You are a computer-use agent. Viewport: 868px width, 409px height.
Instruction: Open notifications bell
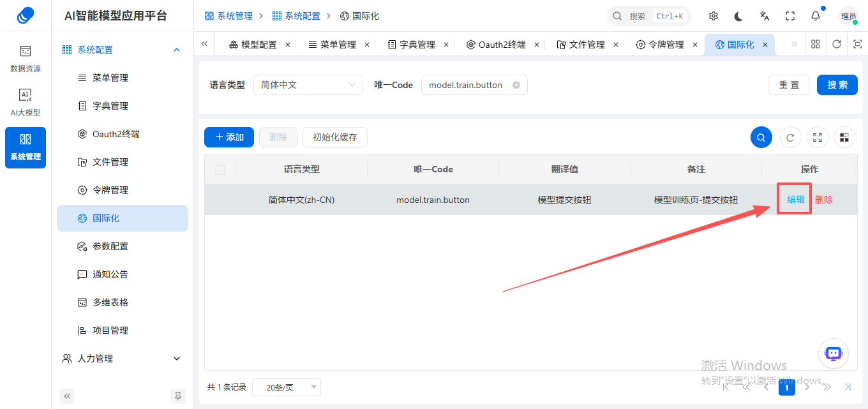click(816, 16)
